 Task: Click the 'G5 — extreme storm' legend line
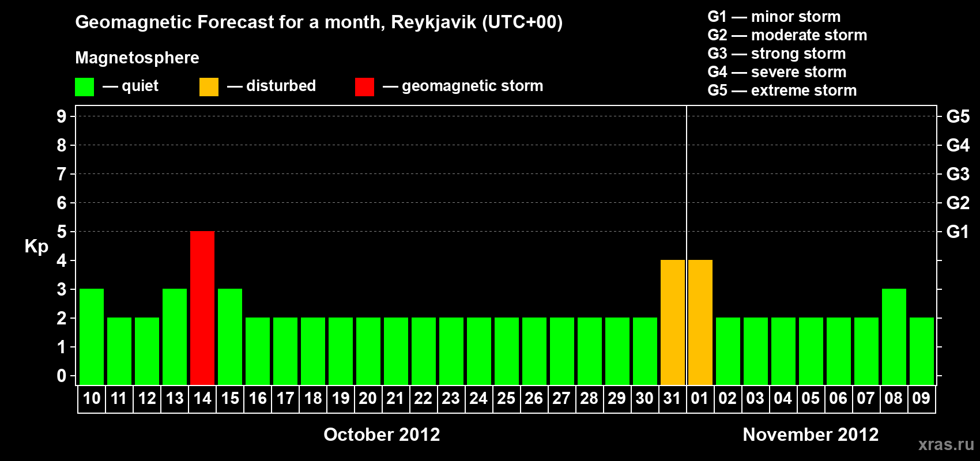[782, 90]
